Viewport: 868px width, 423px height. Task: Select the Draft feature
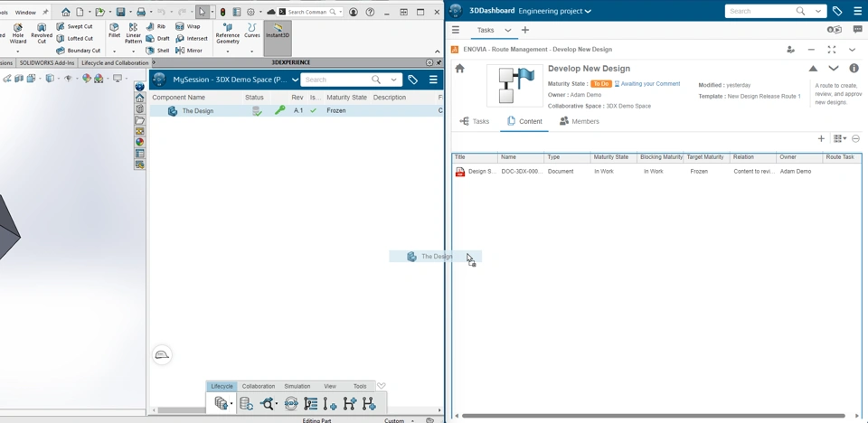coord(158,38)
